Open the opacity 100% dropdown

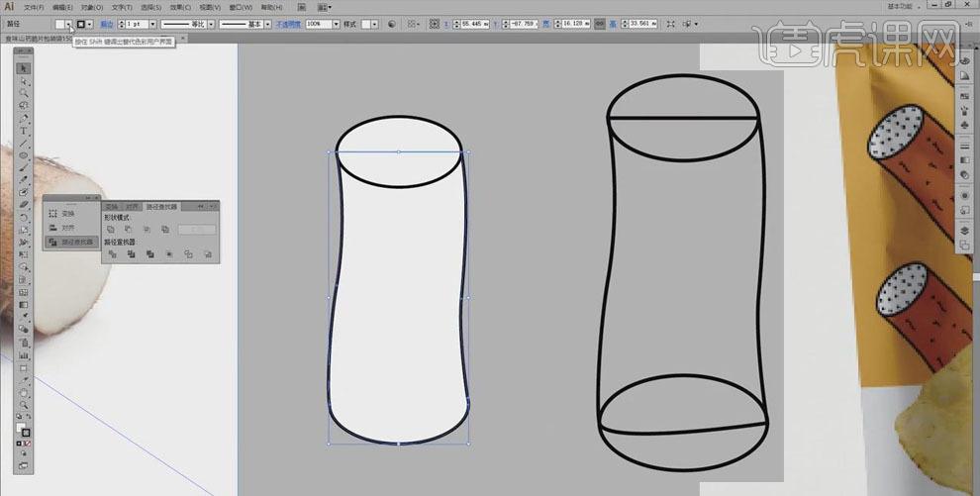336,25
